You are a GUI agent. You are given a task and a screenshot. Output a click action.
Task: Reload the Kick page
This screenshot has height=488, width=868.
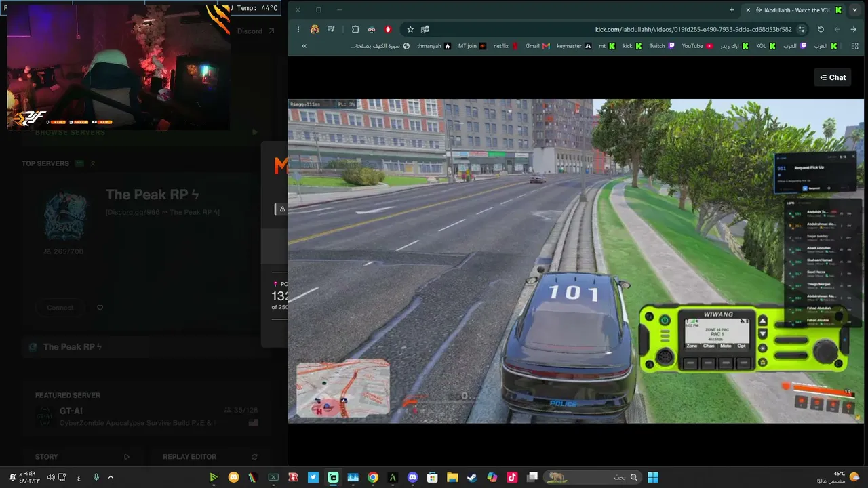pos(821,29)
